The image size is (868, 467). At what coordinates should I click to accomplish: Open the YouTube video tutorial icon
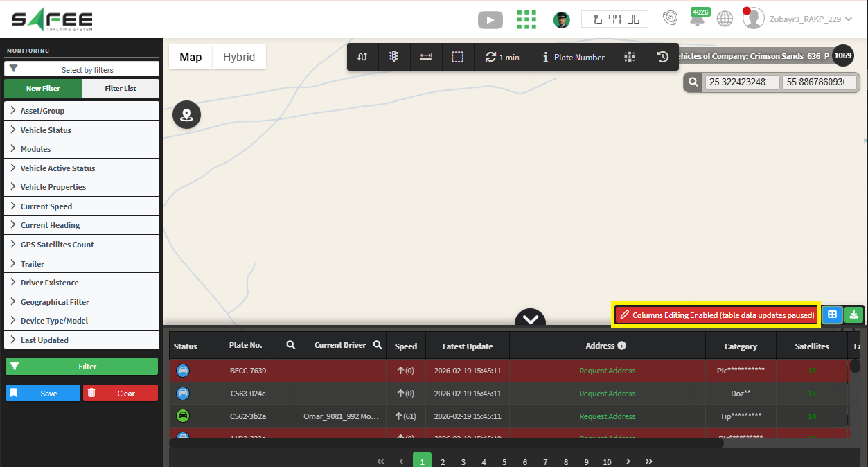click(x=490, y=19)
